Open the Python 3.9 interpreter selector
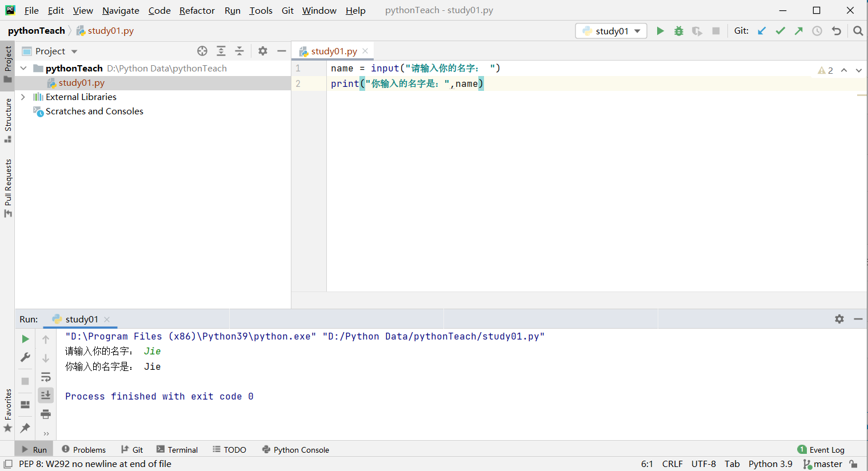This screenshot has height=471, width=868. pyautogui.click(x=770, y=464)
